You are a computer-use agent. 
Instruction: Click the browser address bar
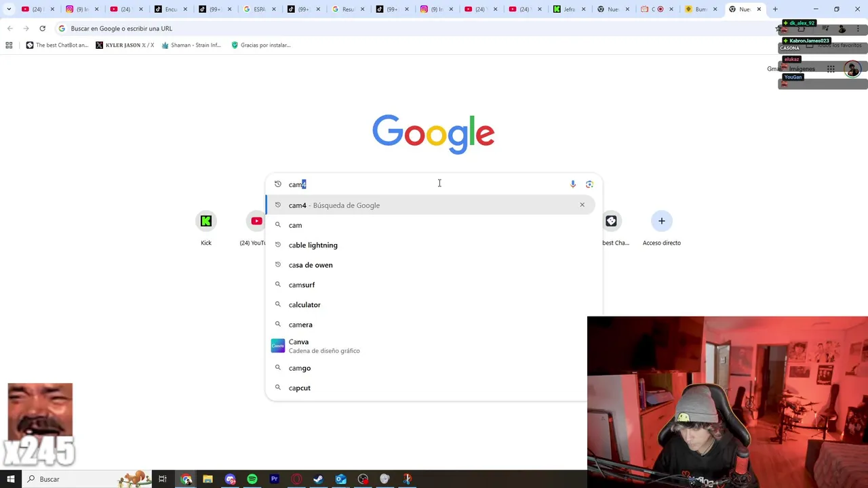pyautogui.click(x=414, y=28)
